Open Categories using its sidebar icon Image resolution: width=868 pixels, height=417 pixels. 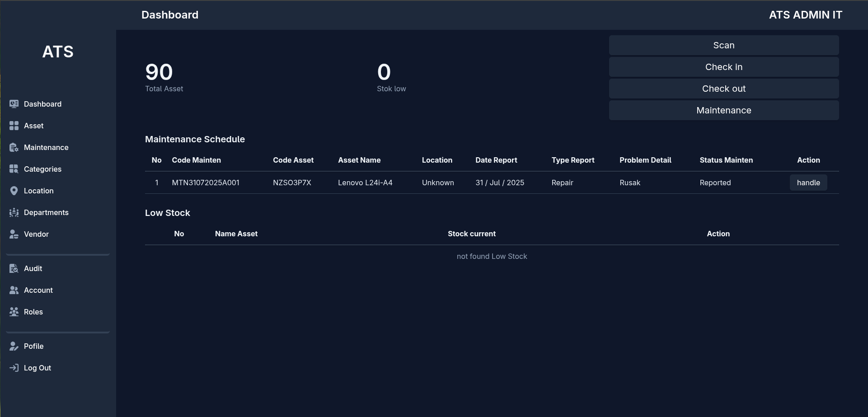tap(14, 169)
